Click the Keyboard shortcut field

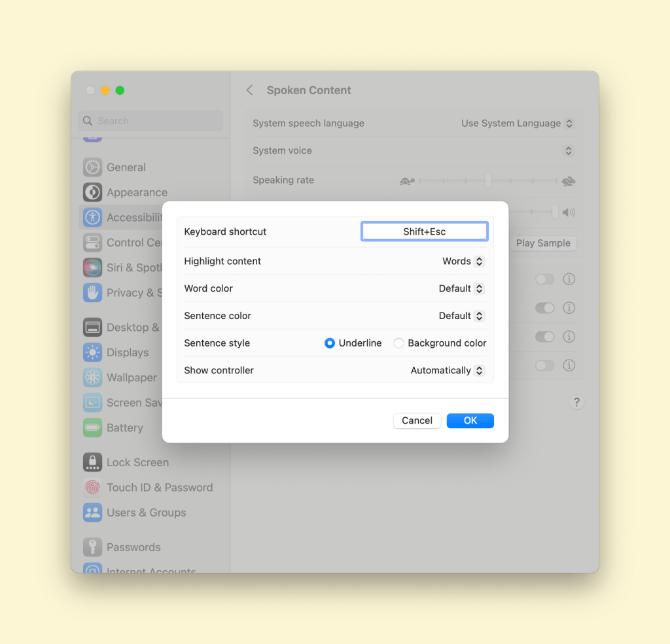click(x=424, y=231)
